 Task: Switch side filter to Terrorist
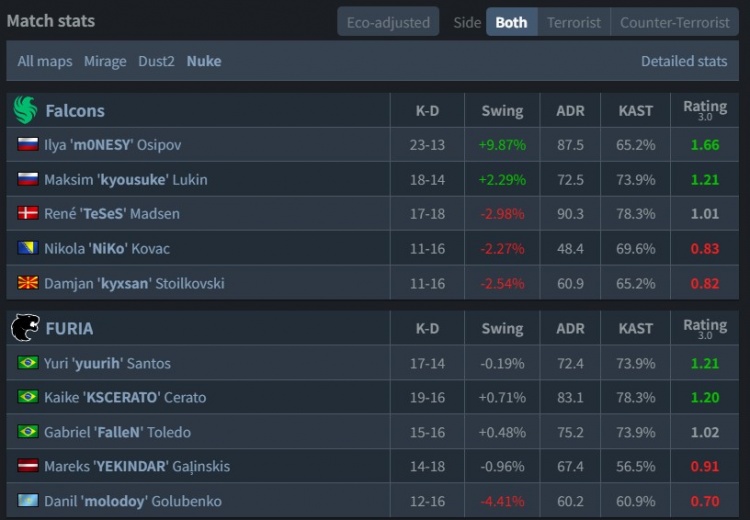(x=574, y=22)
